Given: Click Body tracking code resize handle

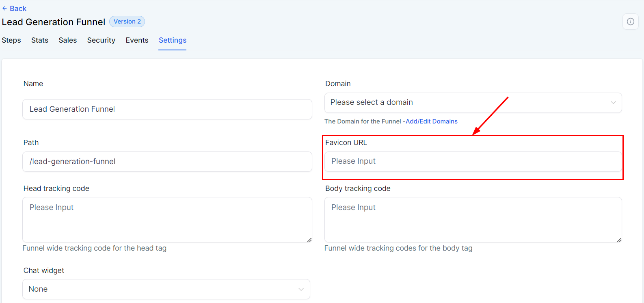Looking at the screenshot, I should tap(619, 240).
